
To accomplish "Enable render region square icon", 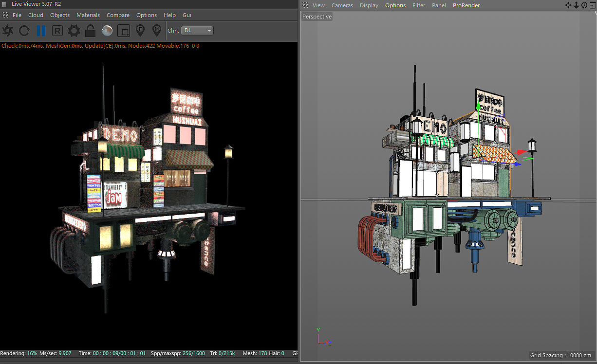I will [x=124, y=31].
